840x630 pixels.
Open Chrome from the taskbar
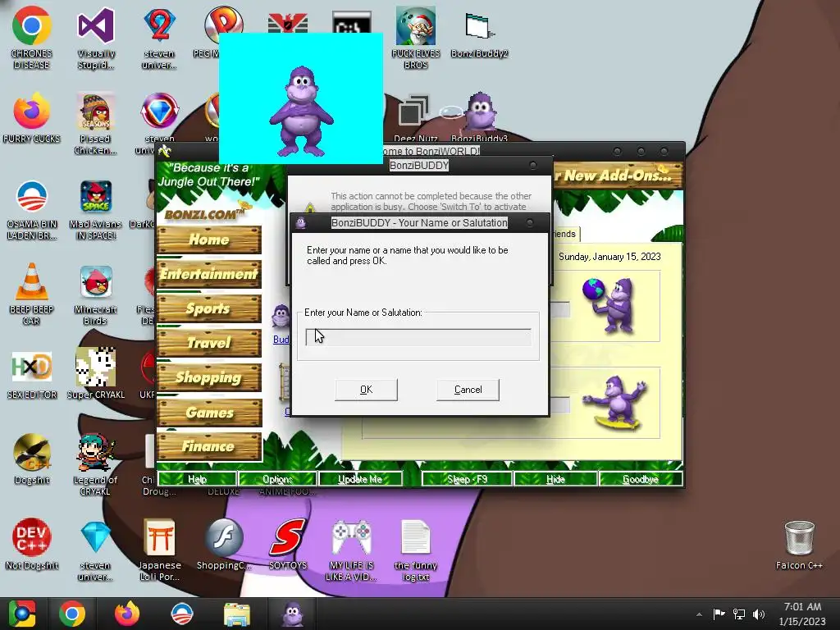click(x=72, y=614)
